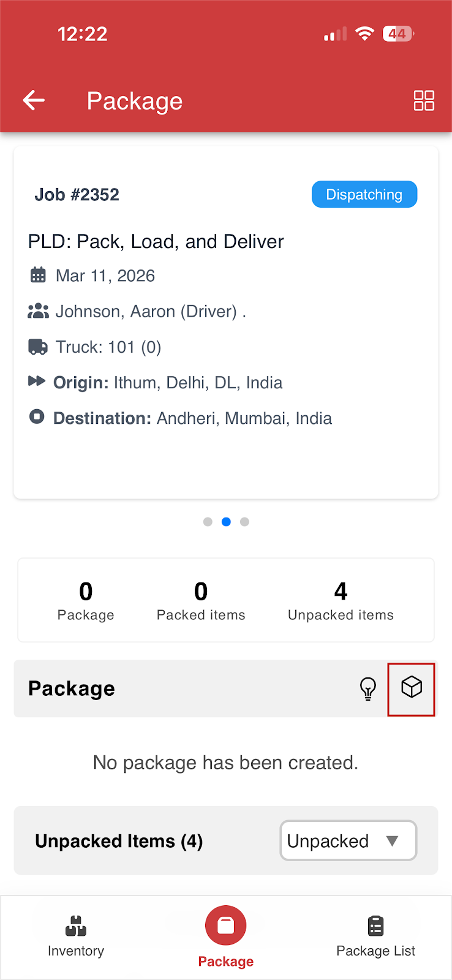The height and width of the screenshot is (980, 452).
Task: Open the grid menu icon
Action: 424,100
